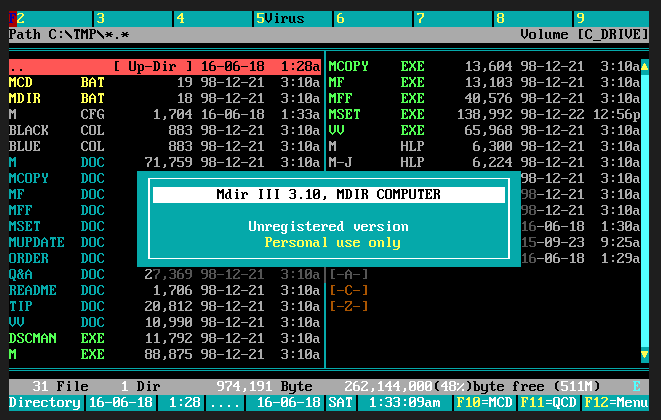The height and width of the screenshot is (420, 661).
Task: Select the MF EXE file
Action: (x=484, y=82)
